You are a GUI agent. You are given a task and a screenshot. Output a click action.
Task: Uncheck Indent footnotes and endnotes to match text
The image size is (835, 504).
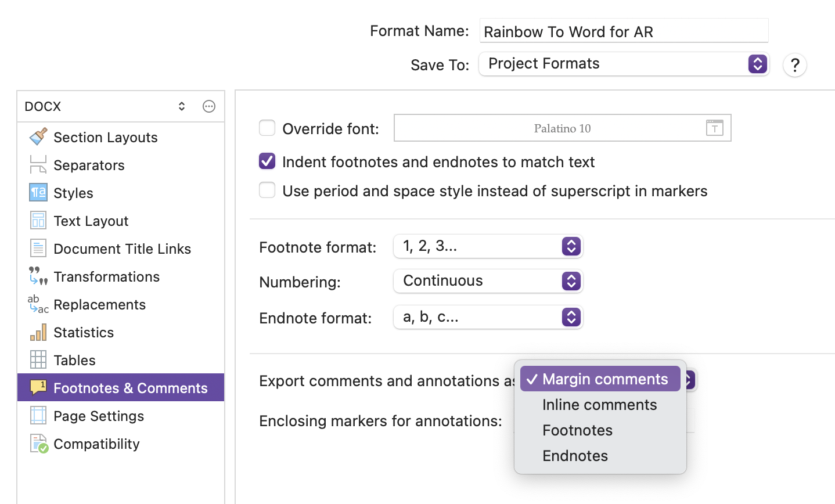click(x=267, y=161)
